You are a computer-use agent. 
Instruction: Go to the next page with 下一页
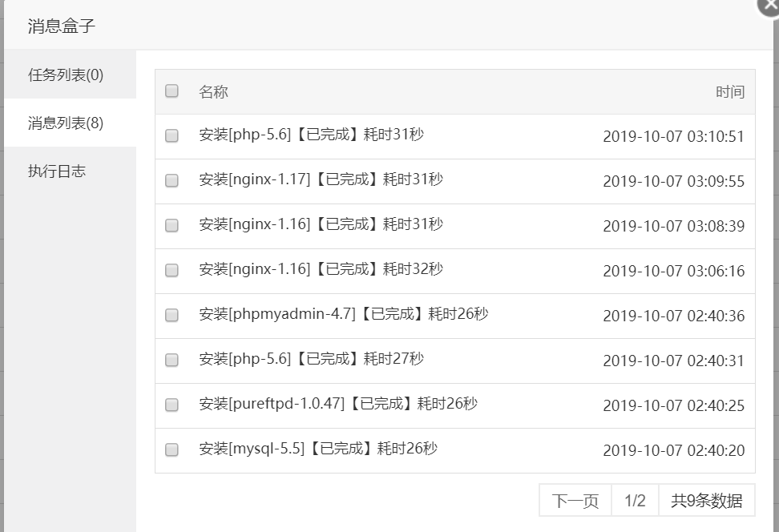click(x=575, y=502)
